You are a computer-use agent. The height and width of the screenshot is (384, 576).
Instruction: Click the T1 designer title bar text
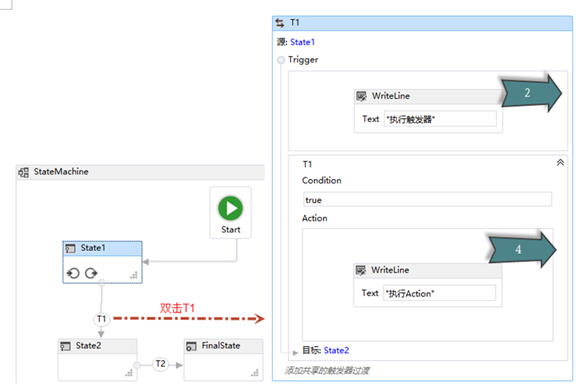coord(295,23)
